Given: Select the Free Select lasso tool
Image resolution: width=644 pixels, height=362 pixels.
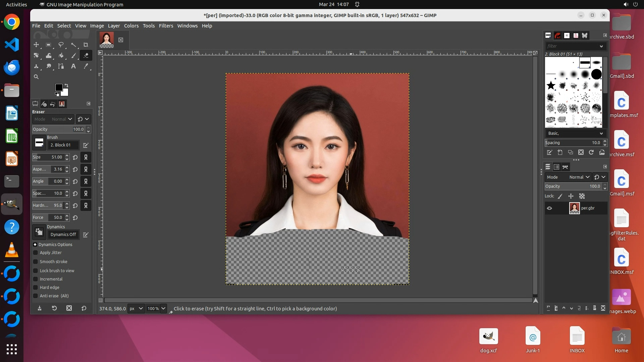Looking at the screenshot, I should tap(61, 45).
